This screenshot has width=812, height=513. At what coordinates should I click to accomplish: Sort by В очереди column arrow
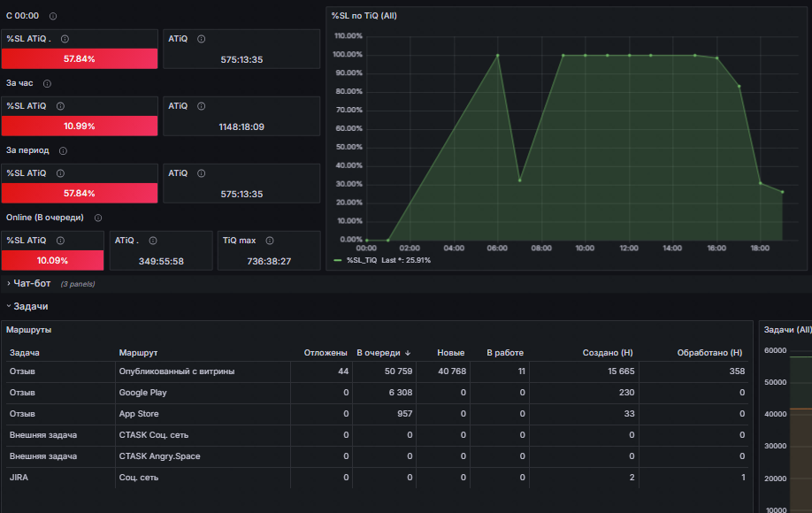[408, 353]
